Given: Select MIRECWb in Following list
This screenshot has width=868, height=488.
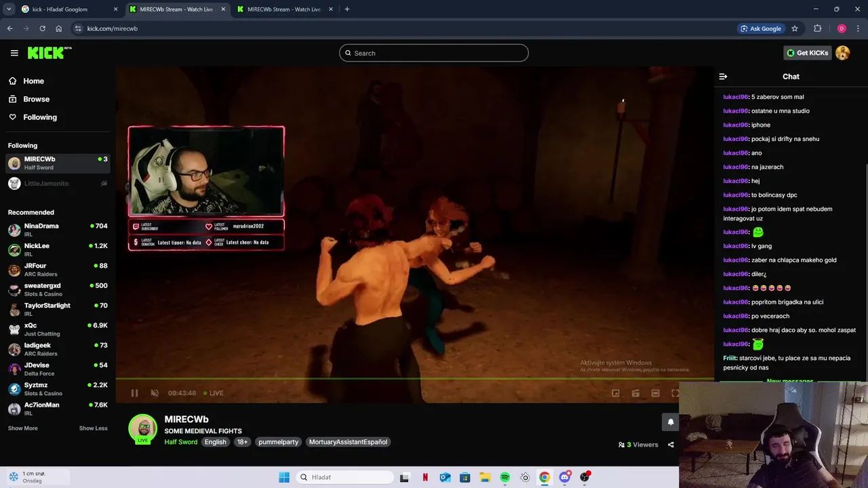Looking at the screenshot, I should (58, 163).
